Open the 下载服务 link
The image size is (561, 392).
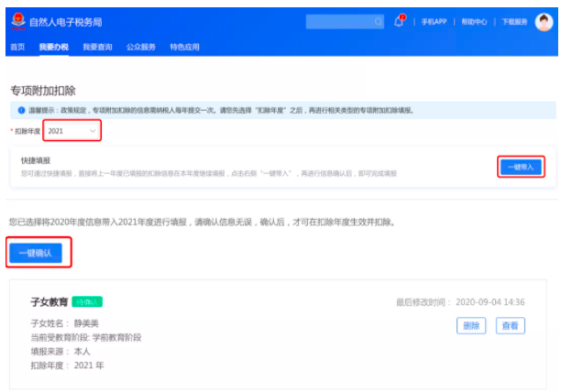(x=514, y=22)
